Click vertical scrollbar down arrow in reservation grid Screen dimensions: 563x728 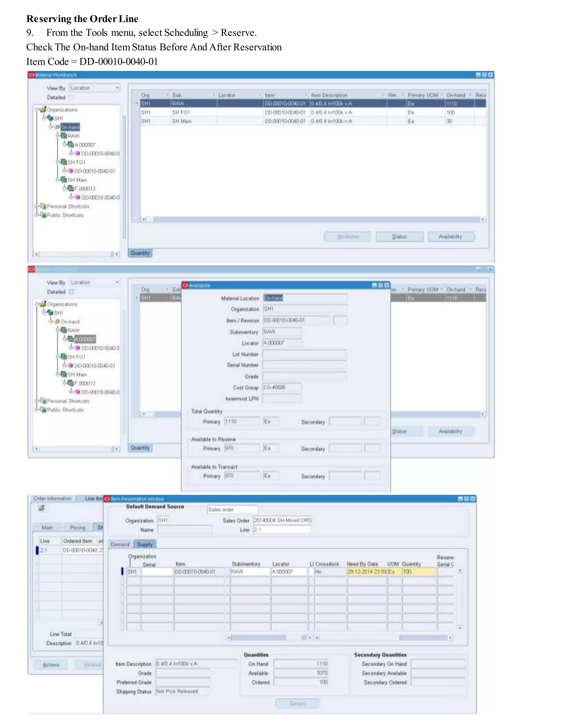[460, 628]
